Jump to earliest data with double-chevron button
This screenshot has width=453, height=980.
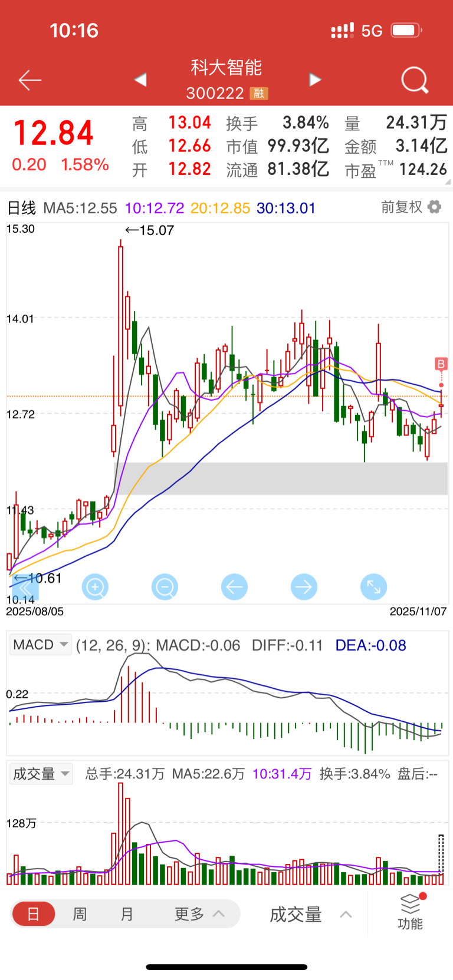point(25,587)
